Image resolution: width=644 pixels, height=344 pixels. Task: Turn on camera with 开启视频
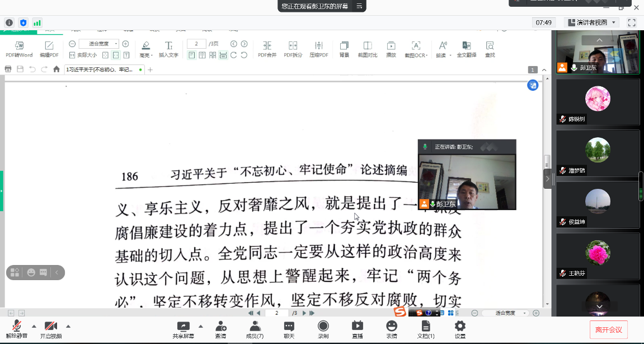click(x=51, y=329)
